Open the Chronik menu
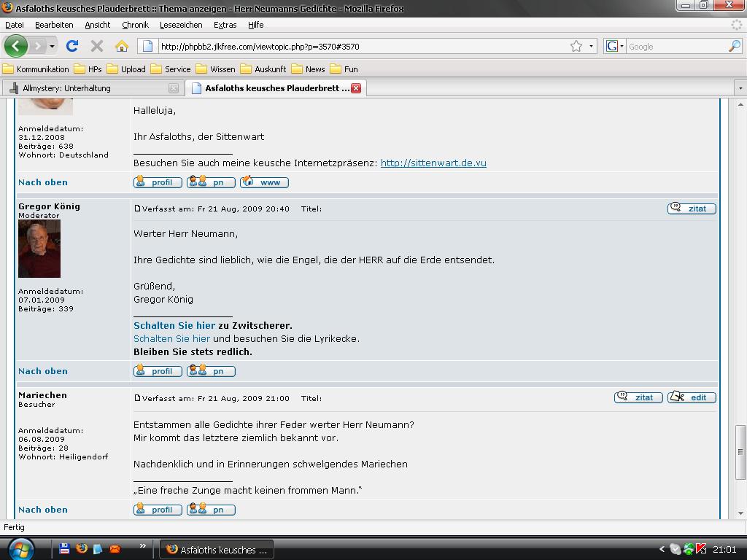This screenshot has width=747, height=560. tap(135, 25)
